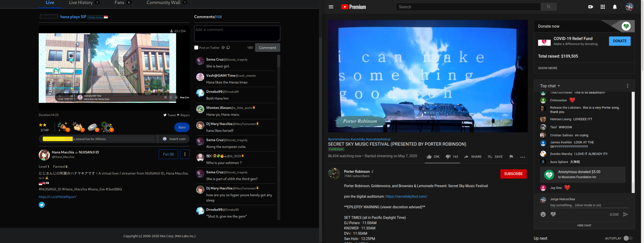Hide chat panel
The height and width of the screenshot is (243, 644).
pos(584,225)
